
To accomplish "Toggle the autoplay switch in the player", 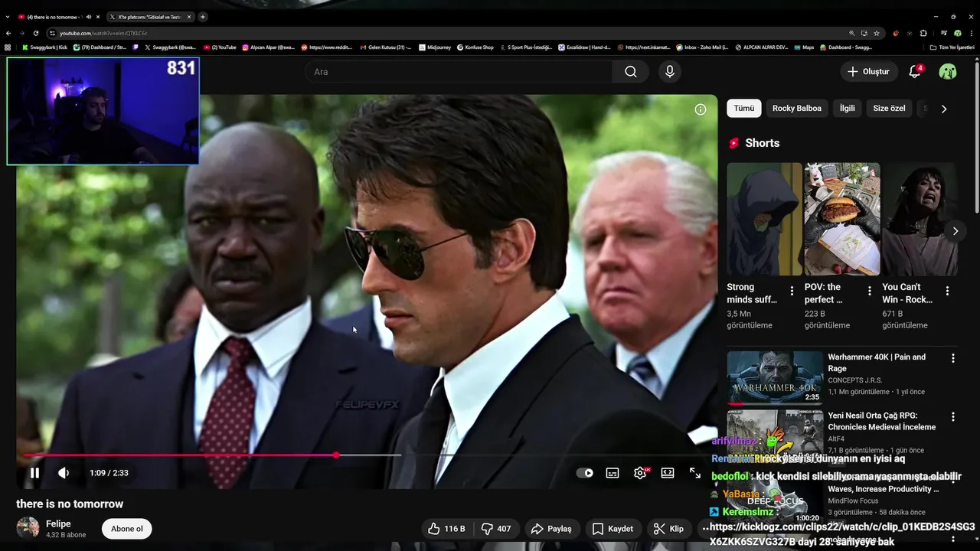I will click(x=585, y=473).
